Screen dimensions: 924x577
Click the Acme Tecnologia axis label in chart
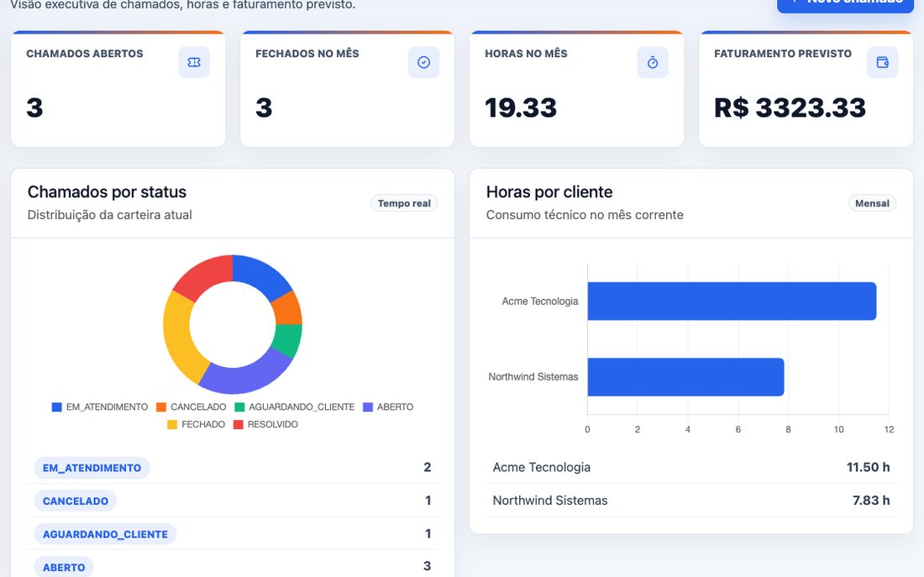point(540,302)
